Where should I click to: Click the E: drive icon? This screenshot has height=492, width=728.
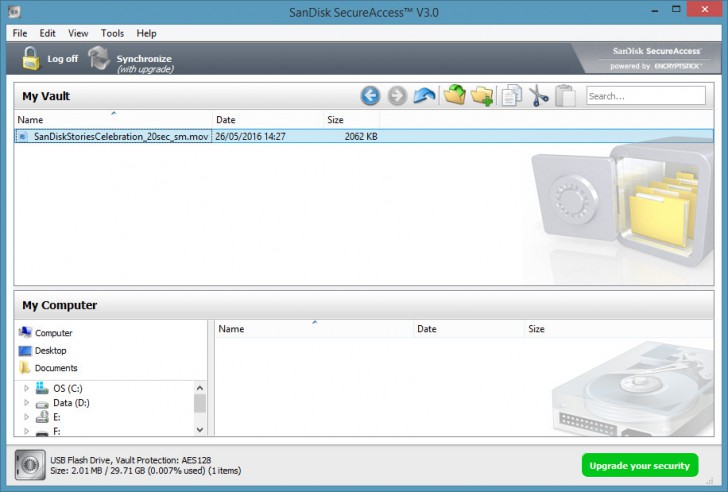[x=42, y=416]
